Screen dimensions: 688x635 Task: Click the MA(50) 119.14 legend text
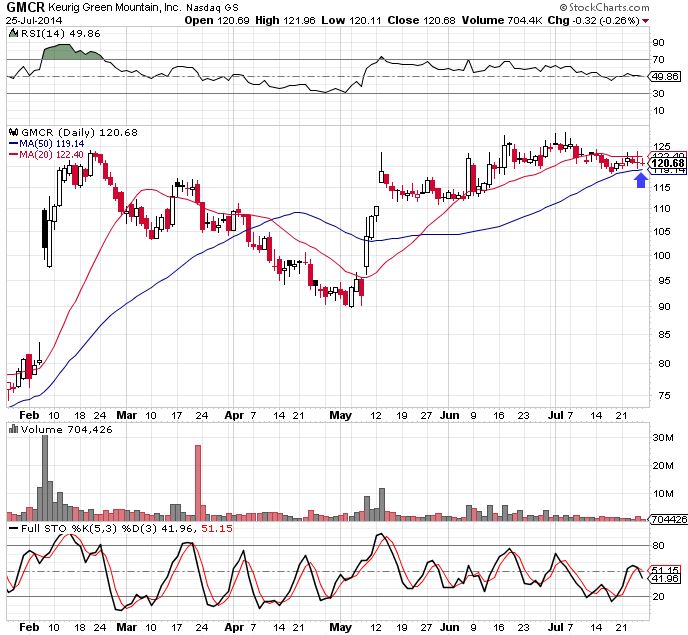[52, 144]
